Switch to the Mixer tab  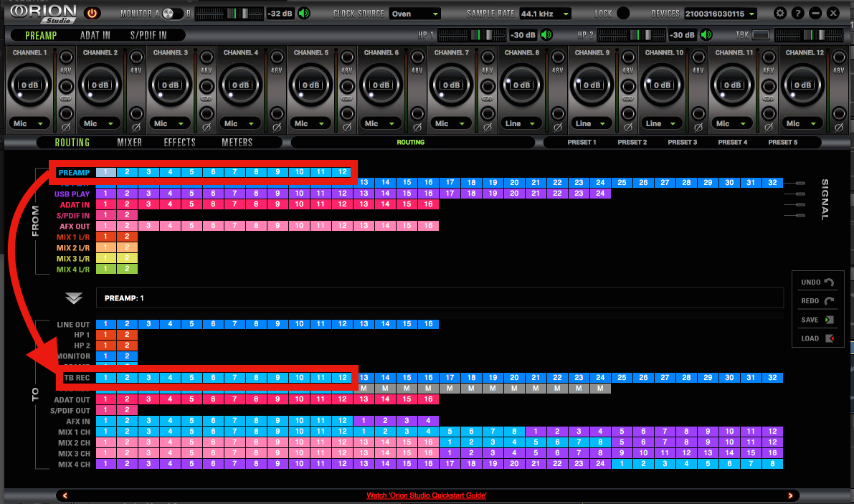click(130, 143)
